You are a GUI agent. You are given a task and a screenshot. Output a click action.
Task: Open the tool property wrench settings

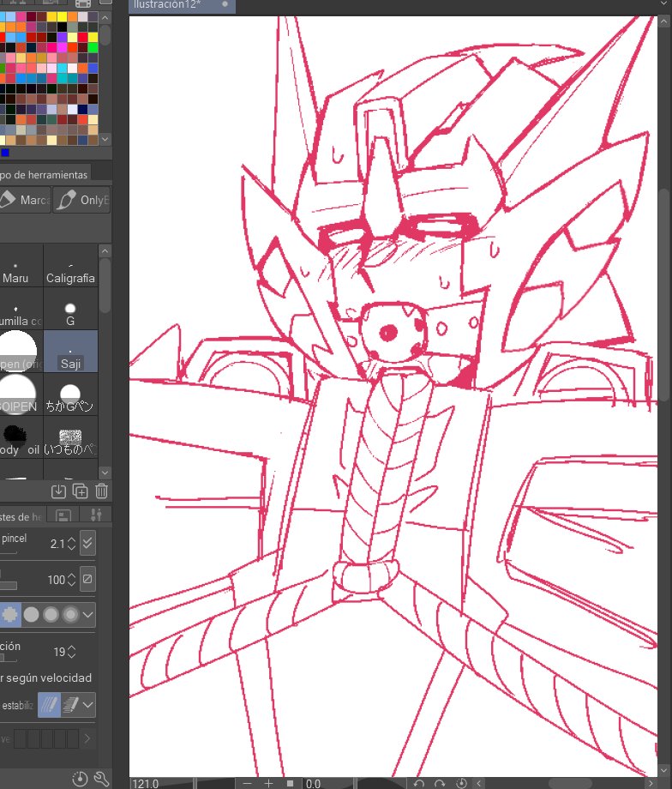pos(102,779)
